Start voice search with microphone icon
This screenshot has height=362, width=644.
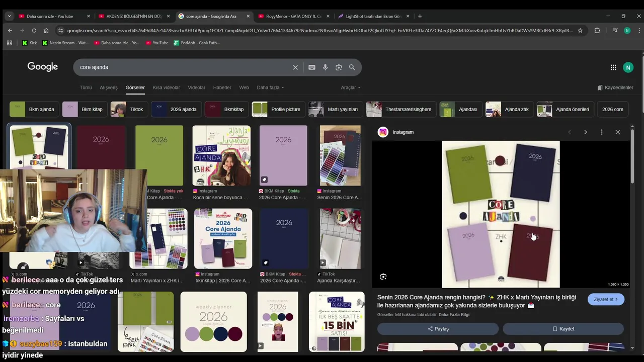[326, 67]
